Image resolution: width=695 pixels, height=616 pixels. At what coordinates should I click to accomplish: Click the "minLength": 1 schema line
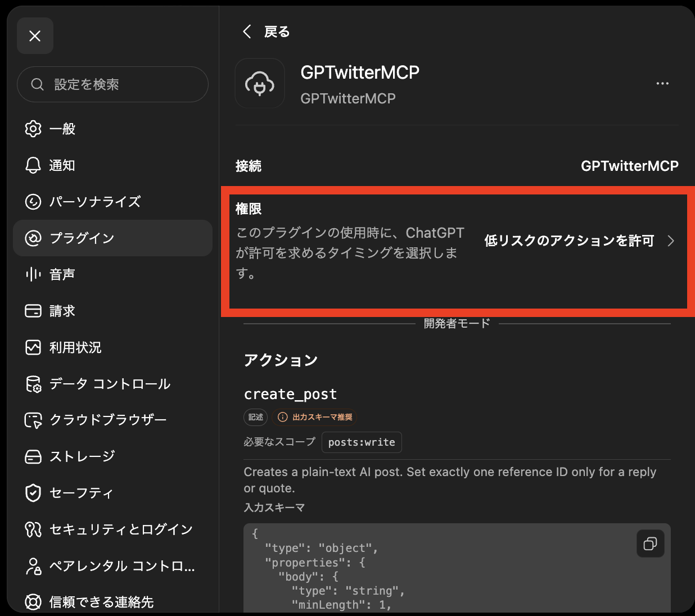click(x=341, y=605)
